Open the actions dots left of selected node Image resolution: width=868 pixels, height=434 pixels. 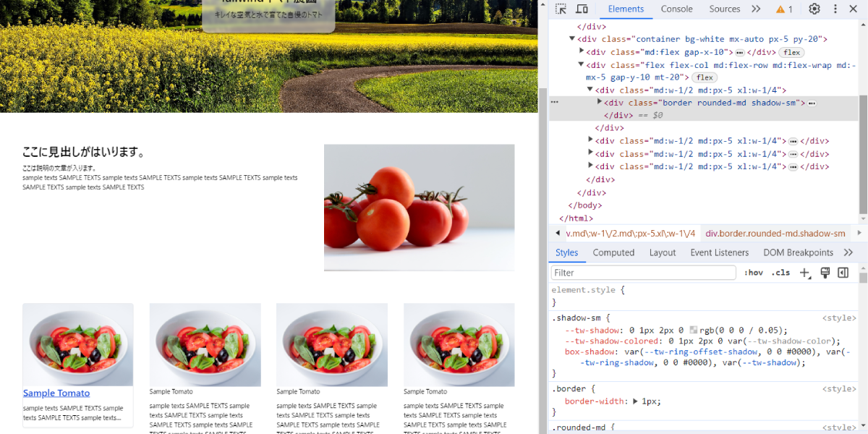point(555,103)
